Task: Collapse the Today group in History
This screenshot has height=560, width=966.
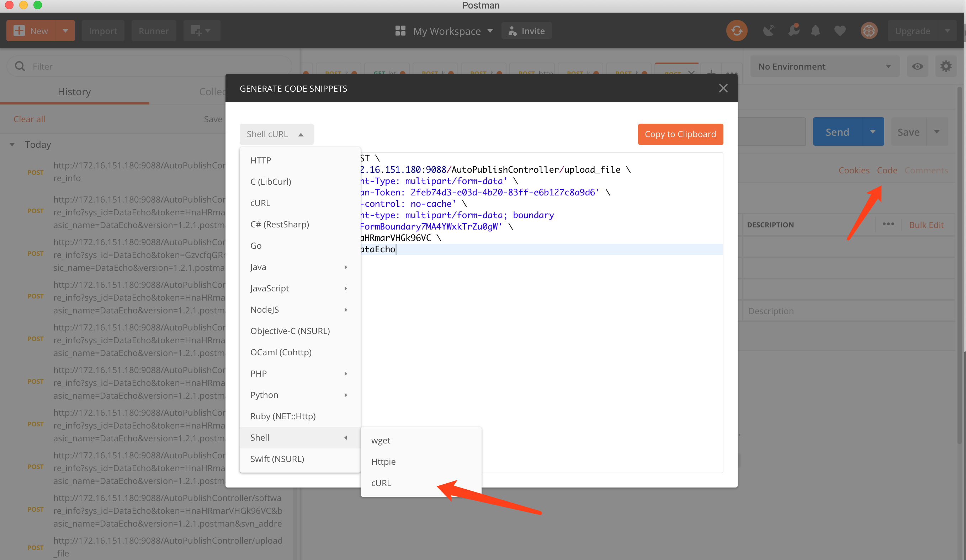Action: pyautogui.click(x=12, y=144)
